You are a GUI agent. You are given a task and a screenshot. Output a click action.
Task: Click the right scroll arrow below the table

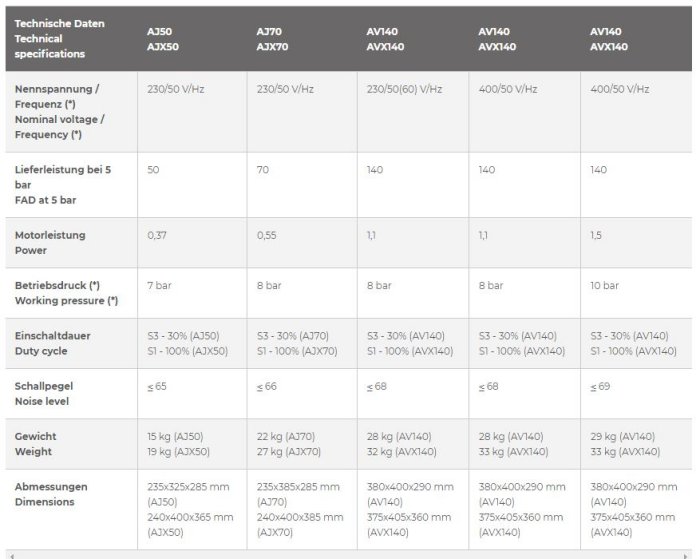690,554
